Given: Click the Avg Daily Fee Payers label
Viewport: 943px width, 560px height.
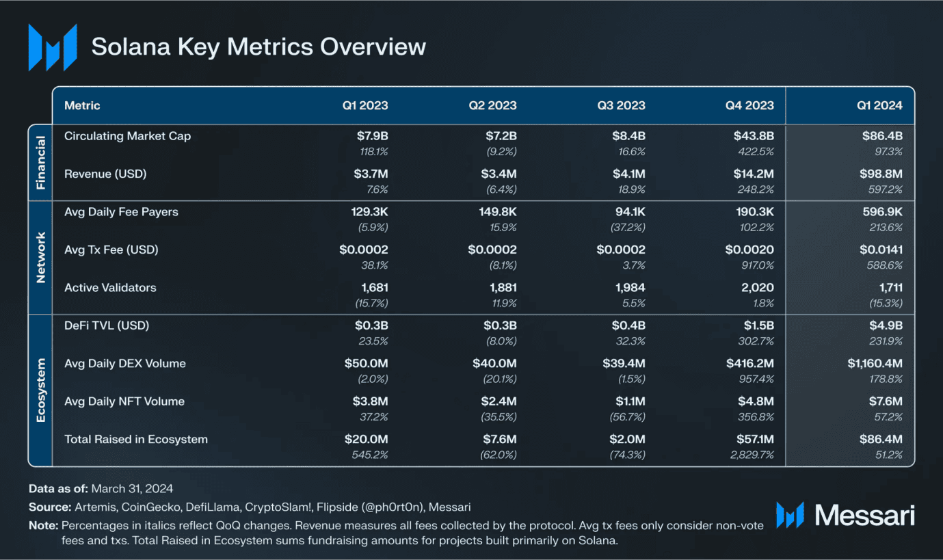Looking at the screenshot, I should click(121, 212).
